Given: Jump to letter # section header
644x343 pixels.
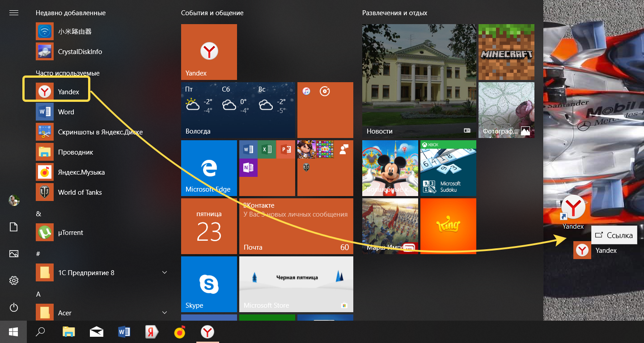Looking at the screenshot, I should (38, 254).
